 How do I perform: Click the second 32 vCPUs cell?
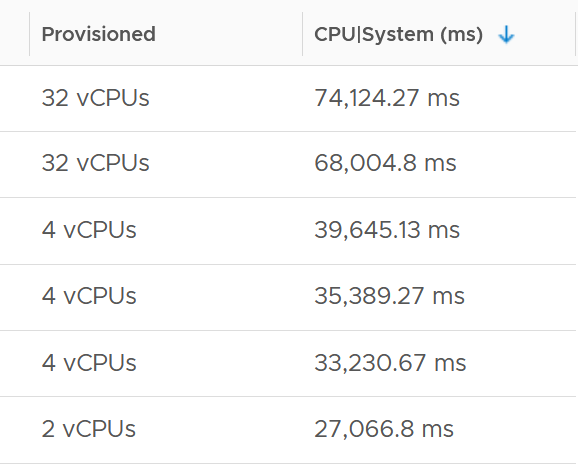coord(95,163)
